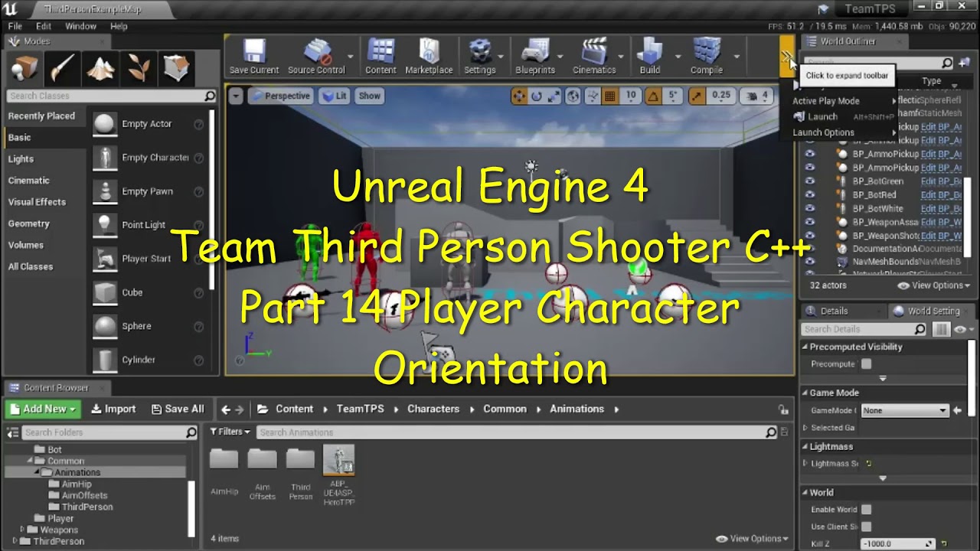This screenshot has width=980, height=551.
Task: Open the Filters dropdown
Action: point(230,432)
